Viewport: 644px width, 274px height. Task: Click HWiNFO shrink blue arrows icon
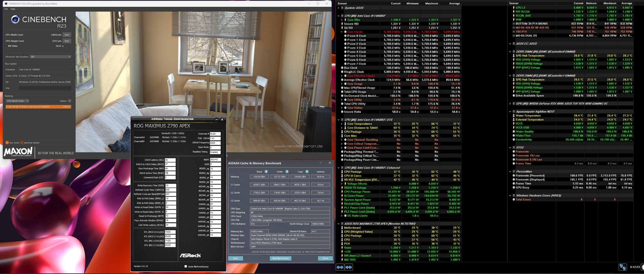click(349, 267)
